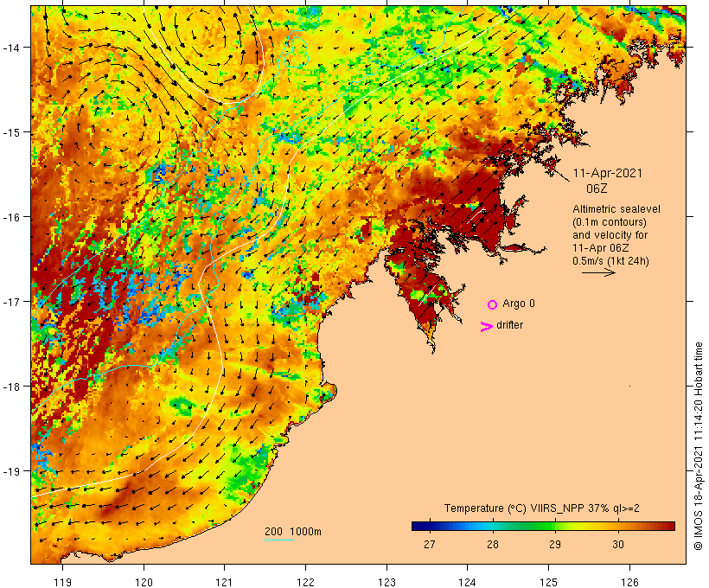Image resolution: width=709 pixels, height=588 pixels.
Task: Click the 'Temperature (°C) VIIRS_NPP 37% ql>=2' title
Action: point(542,508)
